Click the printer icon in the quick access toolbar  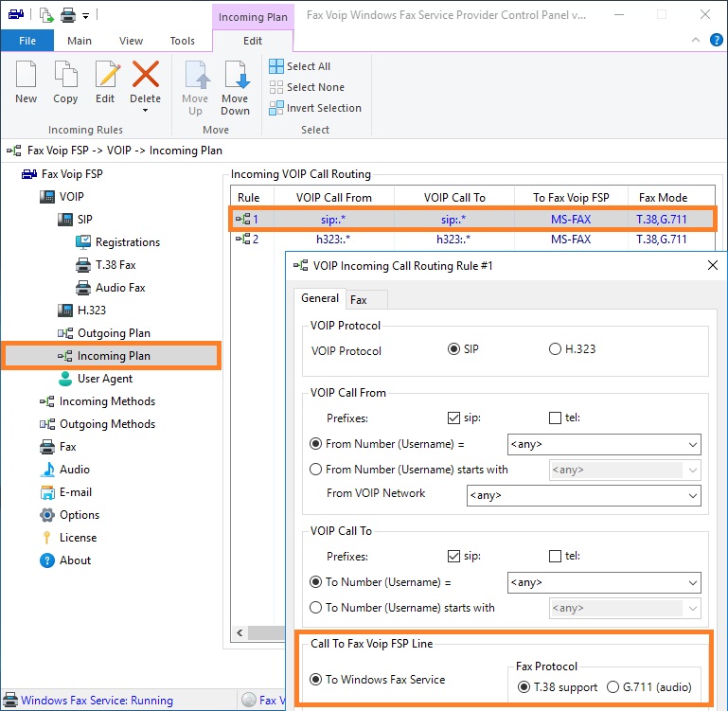pyautogui.click(x=68, y=15)
